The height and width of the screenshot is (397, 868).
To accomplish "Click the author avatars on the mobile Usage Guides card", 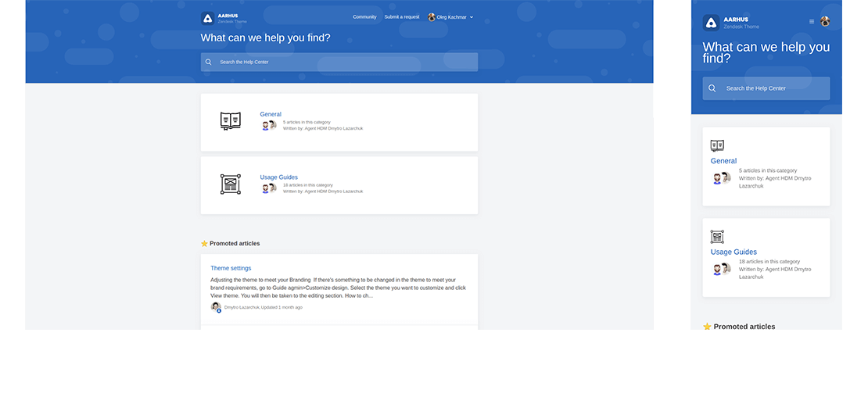I will coord(721,270).
